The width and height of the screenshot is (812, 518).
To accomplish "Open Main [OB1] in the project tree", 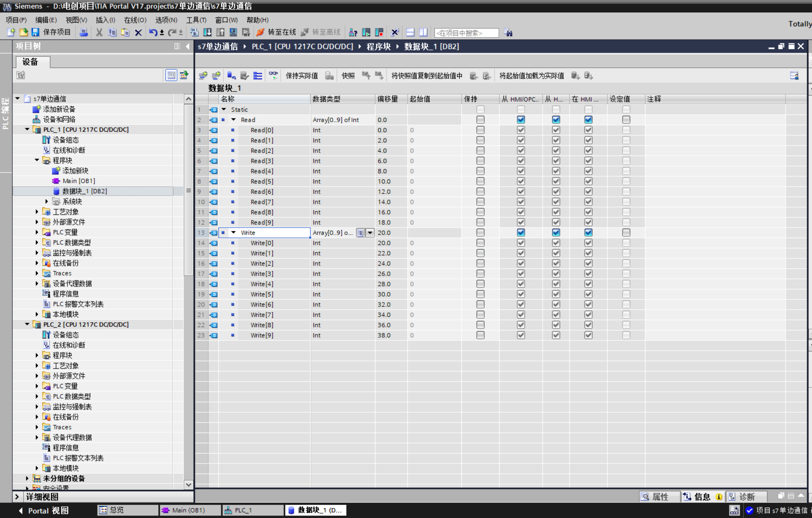I will 78,181.
